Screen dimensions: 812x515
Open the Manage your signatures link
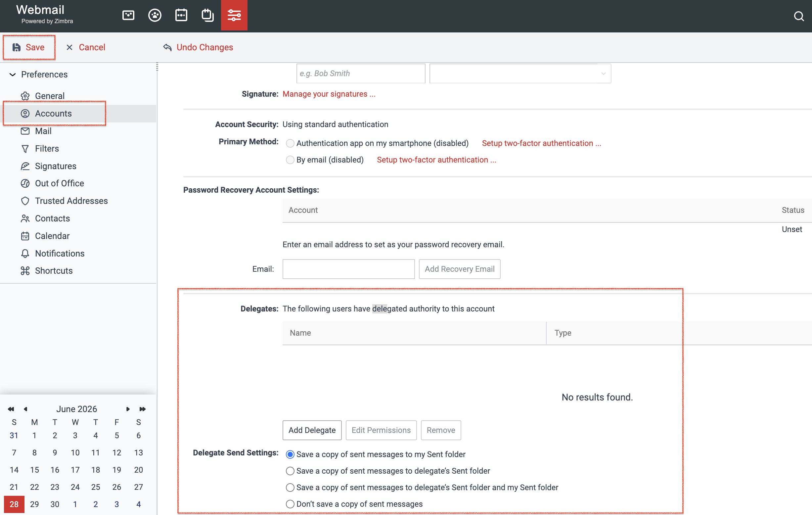(329, 94)
